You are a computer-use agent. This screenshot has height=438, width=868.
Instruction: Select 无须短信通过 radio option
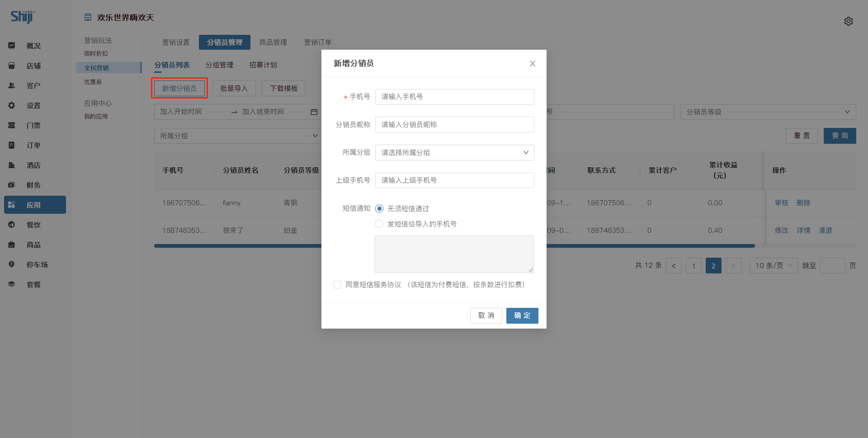[x=379, y=208]
